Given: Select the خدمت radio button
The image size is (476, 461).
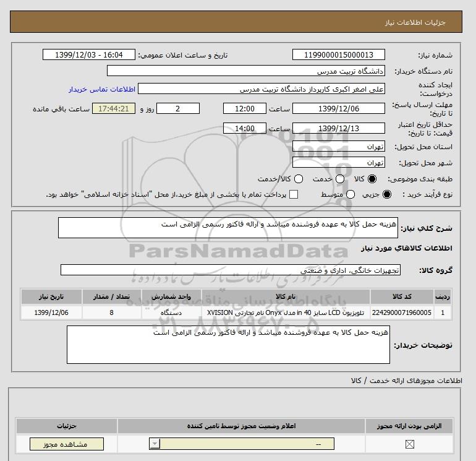Looking at the screenshot, I should click(x=340, y=179).
